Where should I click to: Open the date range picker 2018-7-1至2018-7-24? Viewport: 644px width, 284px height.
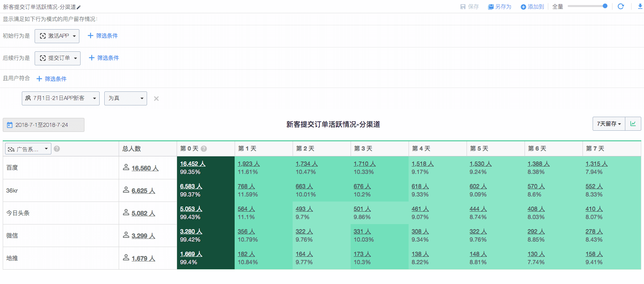(44, 125)
